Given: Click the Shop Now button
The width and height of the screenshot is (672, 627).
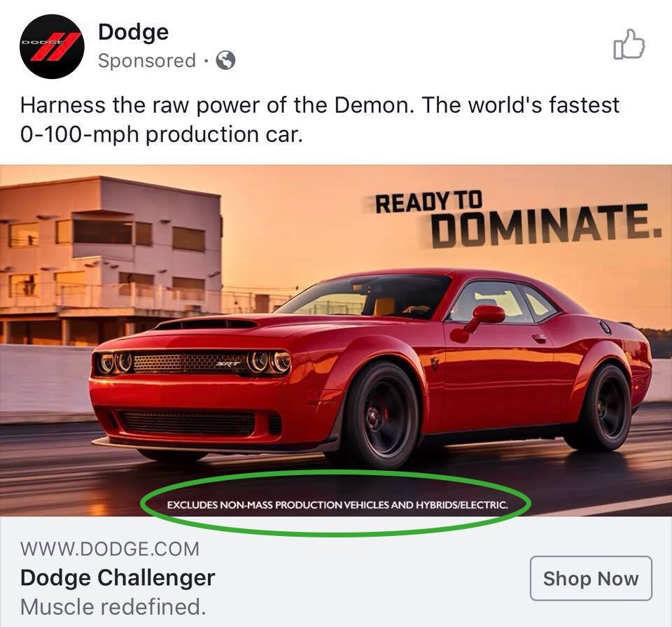Looking at the screenshot, I should tap(591, 578).
